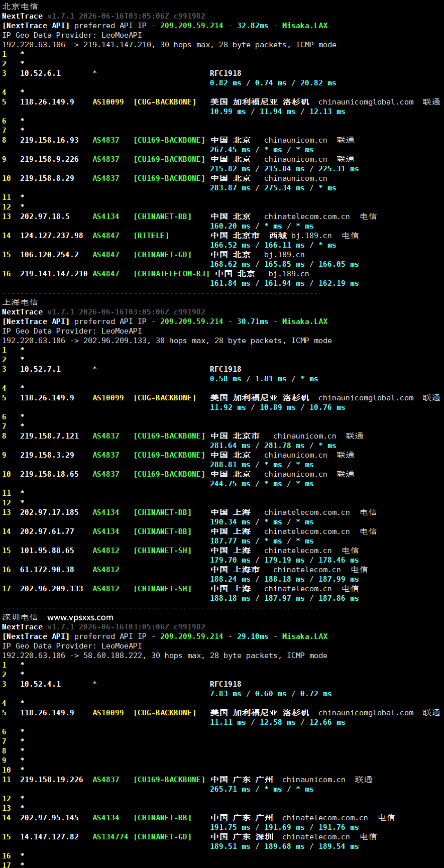Select hop IP 14.147.127.82

[49, 837]
